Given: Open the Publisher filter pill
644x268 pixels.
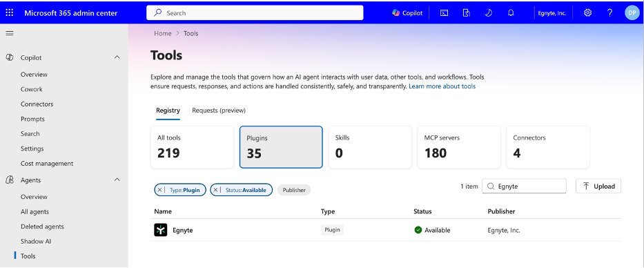Looking at the screenshot, I should click(x=294, y=190).
